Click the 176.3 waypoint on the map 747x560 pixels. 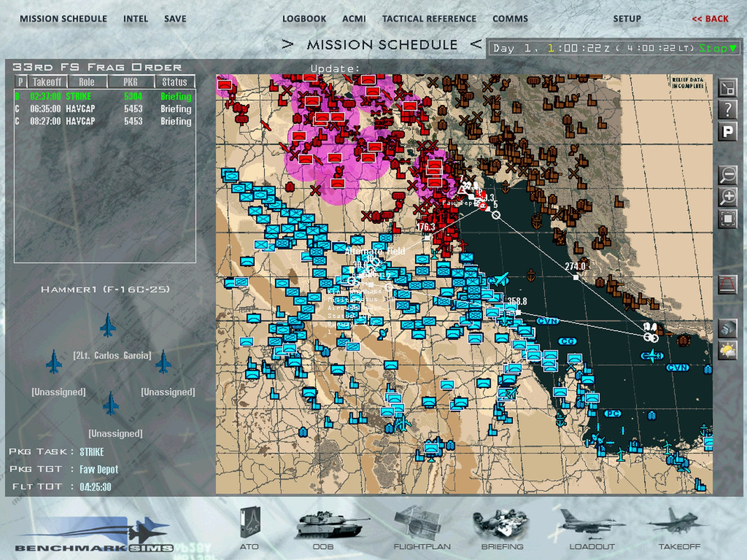[426, 237]
